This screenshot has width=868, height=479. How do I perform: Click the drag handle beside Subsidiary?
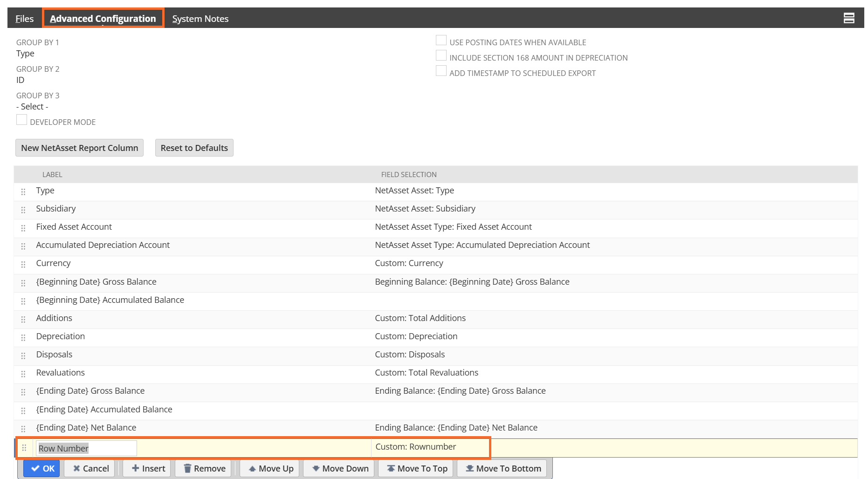click(23, 210)
